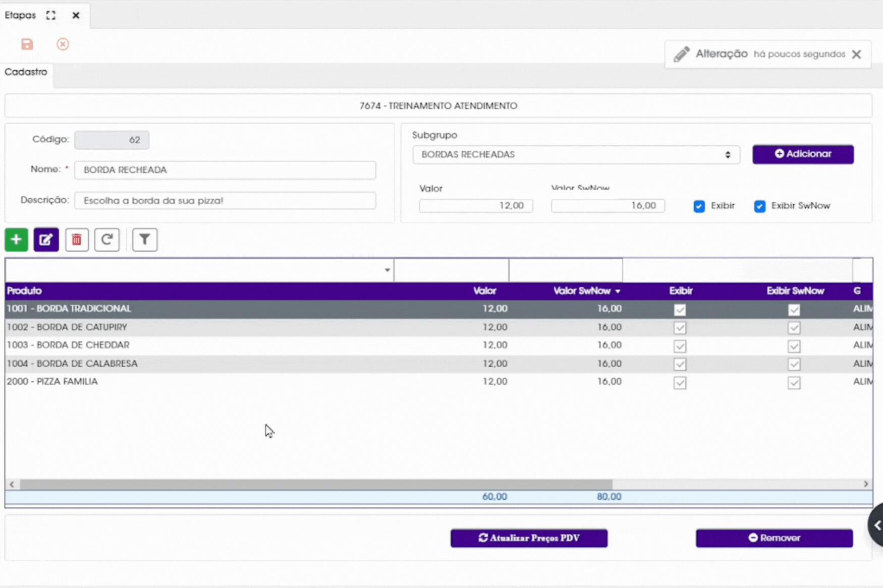Click the Exibir SwNow column header
This screenshot has height=588, width=883.
[x=795, y=291]
